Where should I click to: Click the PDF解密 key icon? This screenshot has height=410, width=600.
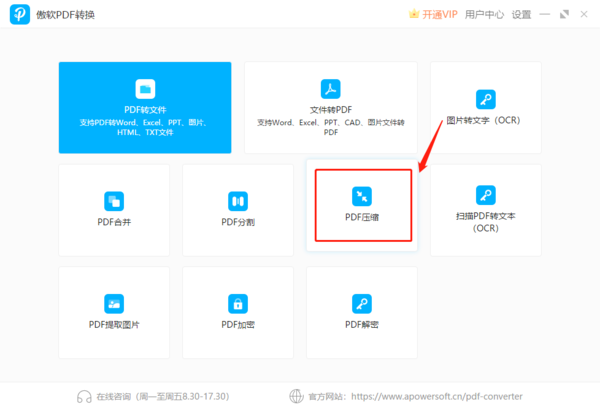pos(362,304)
